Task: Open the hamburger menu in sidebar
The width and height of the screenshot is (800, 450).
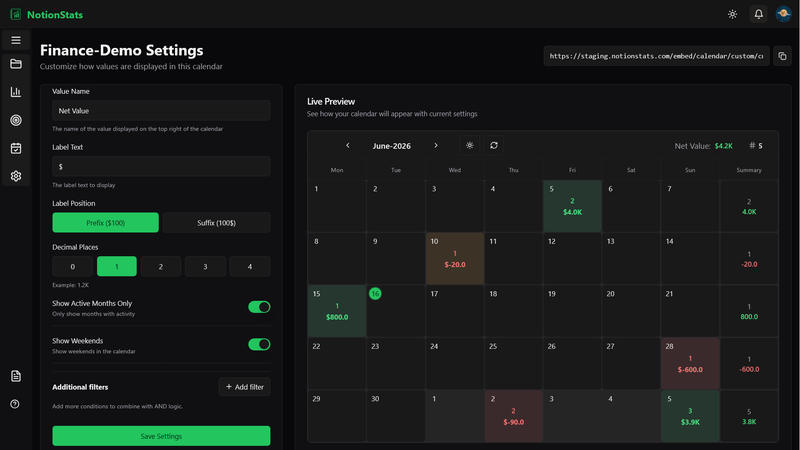Action: (x=16, y=40)
